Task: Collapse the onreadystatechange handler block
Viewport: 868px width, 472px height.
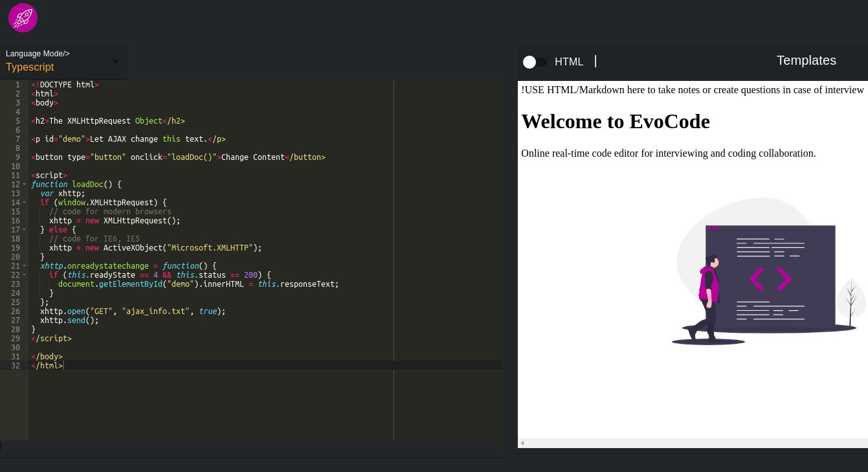Action: click(24, 266)
